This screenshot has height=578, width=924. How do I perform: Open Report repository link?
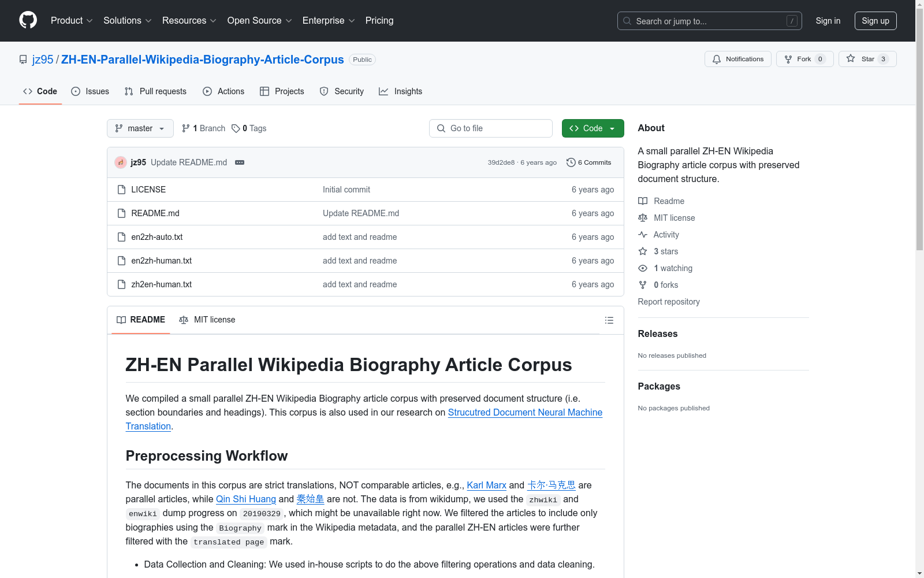click(669, 302)
